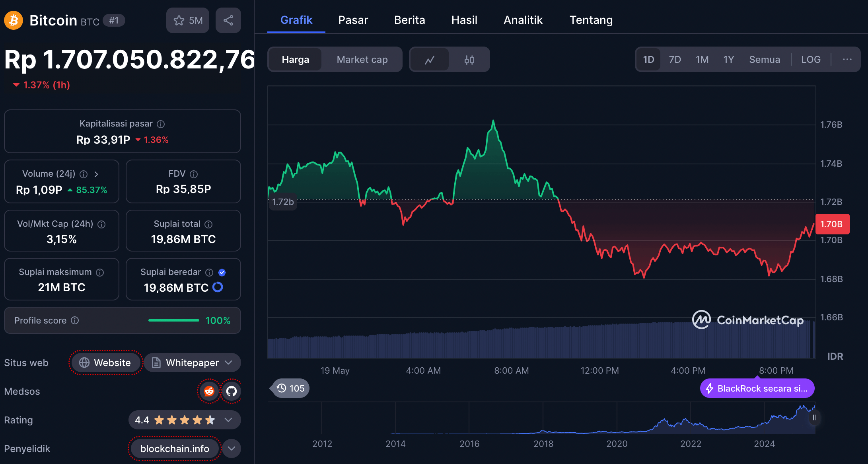Switch chart to Market cap view
Screen dimensions: 868x464
click(362, 60)
